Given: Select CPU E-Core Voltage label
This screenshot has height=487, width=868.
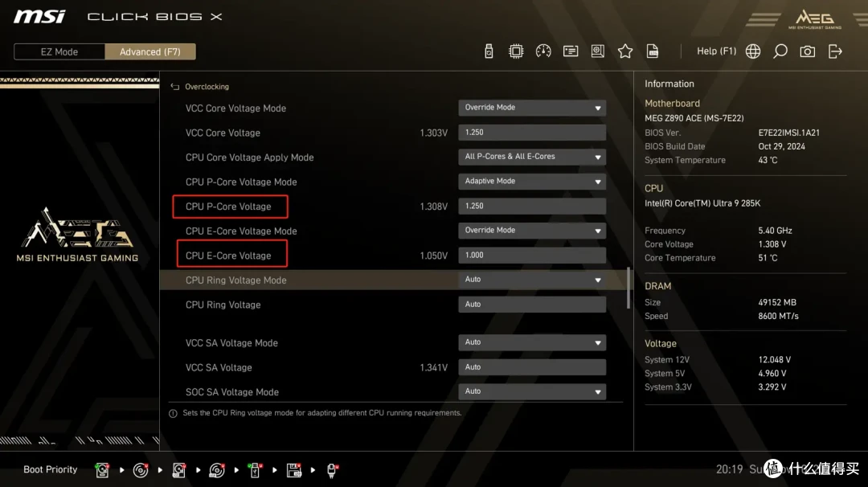Looking at the screenshot, I should pyautogui.click(x=228, y=256).
